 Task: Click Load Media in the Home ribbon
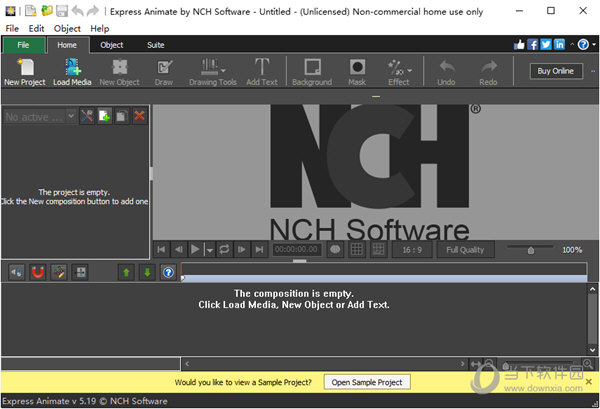pyautogui.click(x=72, y=72)
